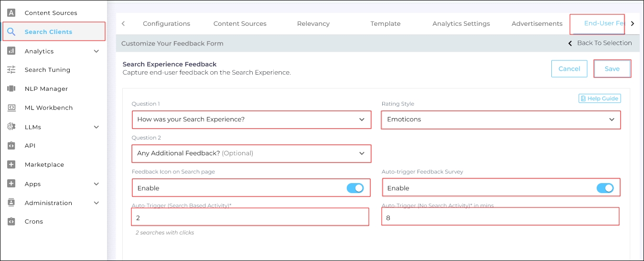The width and height of the screenshot is (644, 261).
Task: Click the Crons sidebar icon
Action: tap(11, 222)
